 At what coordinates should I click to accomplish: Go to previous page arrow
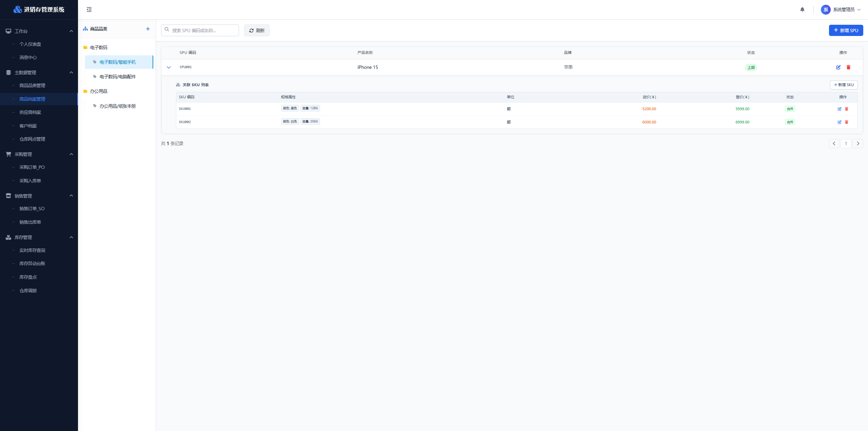point(834,143)
